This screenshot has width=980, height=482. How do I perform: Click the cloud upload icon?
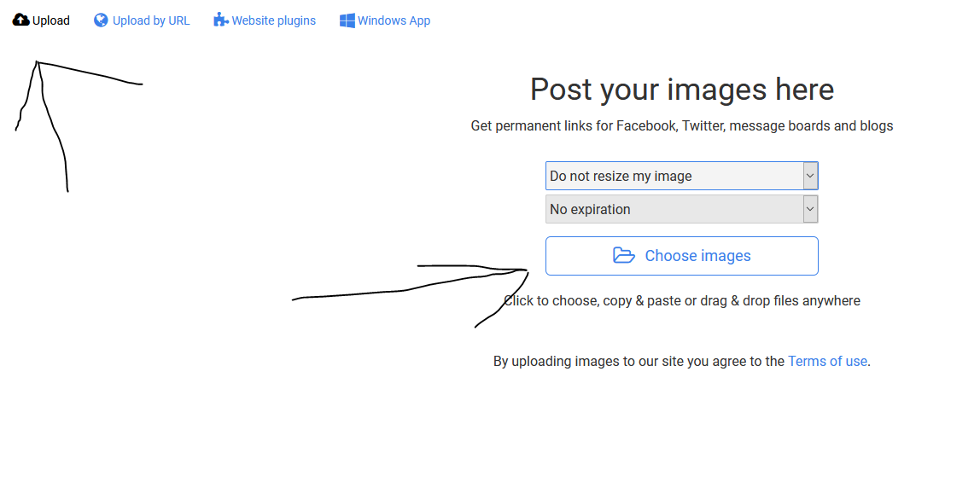pos(21,20)
